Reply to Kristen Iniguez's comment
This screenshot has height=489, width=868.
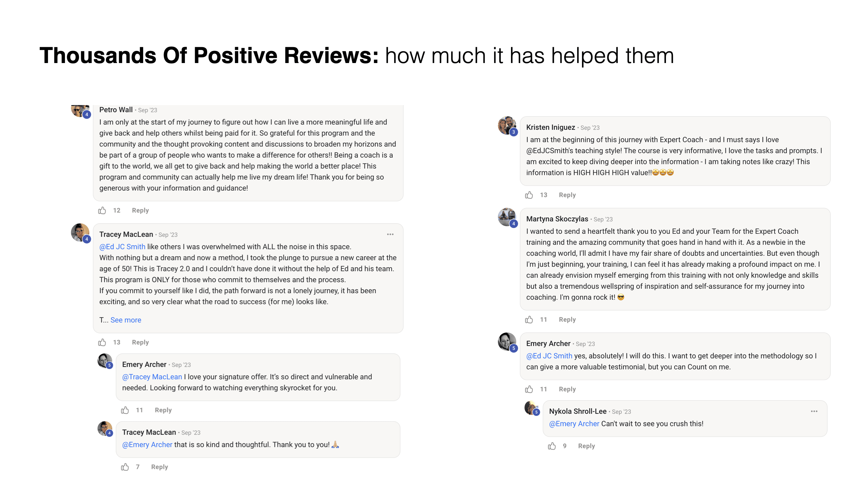[x=567, y=195]
